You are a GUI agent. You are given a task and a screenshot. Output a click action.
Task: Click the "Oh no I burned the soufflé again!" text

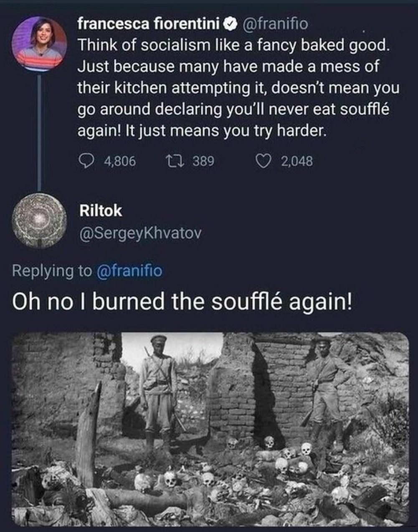[x=182, y=302]
